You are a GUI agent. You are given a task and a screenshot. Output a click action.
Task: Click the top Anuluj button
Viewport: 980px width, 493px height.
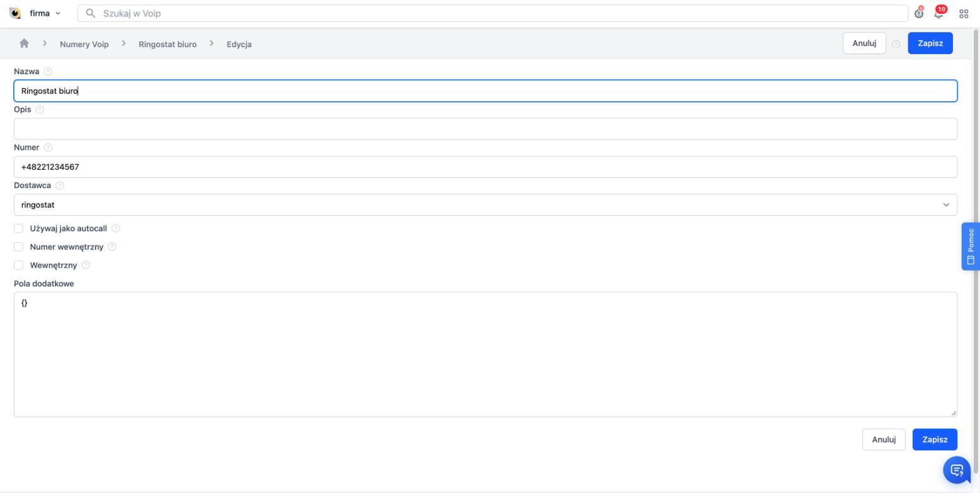pos(864,43)
